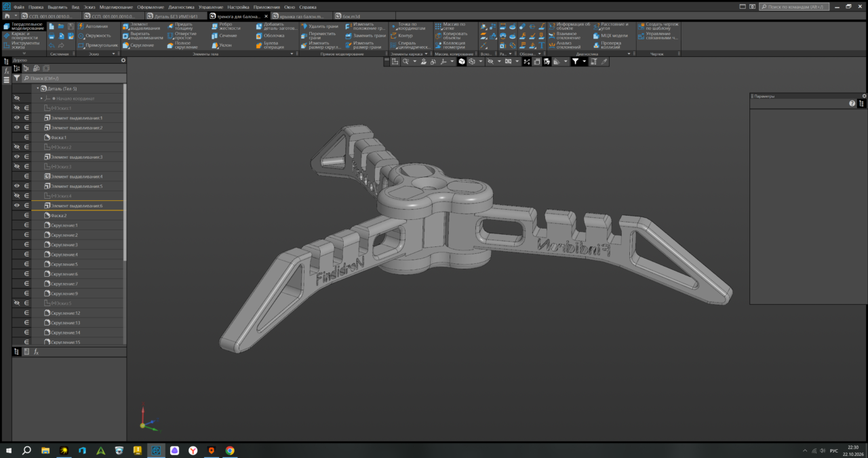Open the Диагностика group dropdown arrow
The width and height of the screenshot is (868, 458).
(630, 54)
